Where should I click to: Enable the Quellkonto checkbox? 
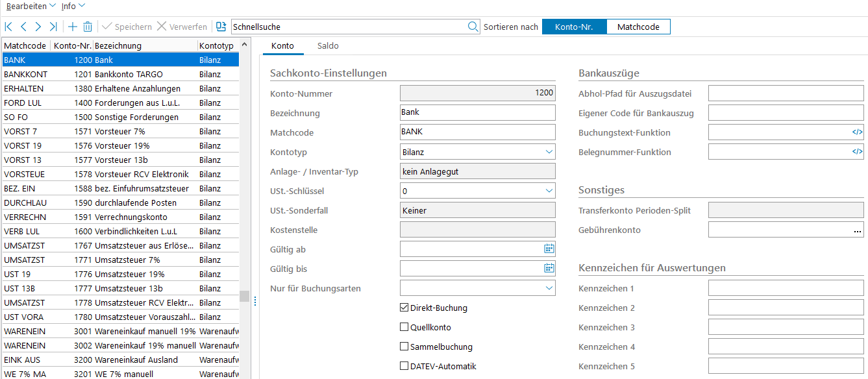[404, 328]
